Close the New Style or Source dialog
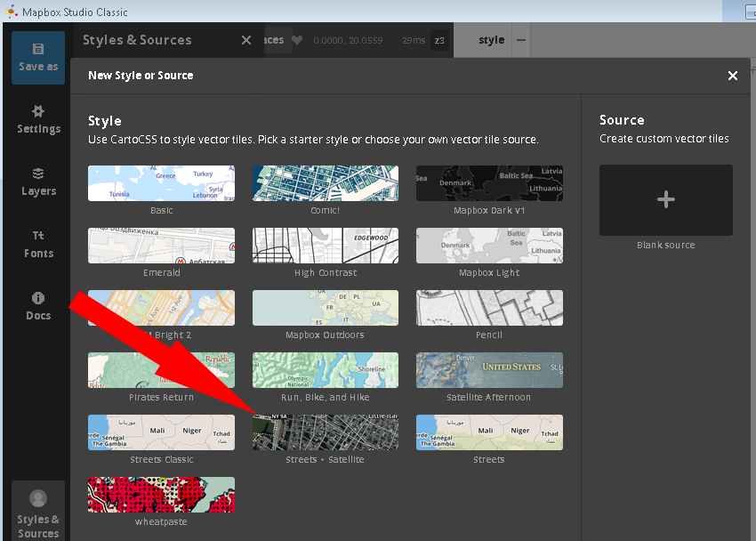 pos(732,76)
